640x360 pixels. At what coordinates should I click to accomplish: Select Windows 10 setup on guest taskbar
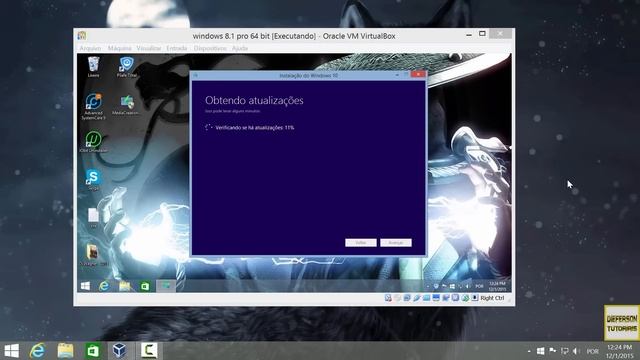pos(166,286)
